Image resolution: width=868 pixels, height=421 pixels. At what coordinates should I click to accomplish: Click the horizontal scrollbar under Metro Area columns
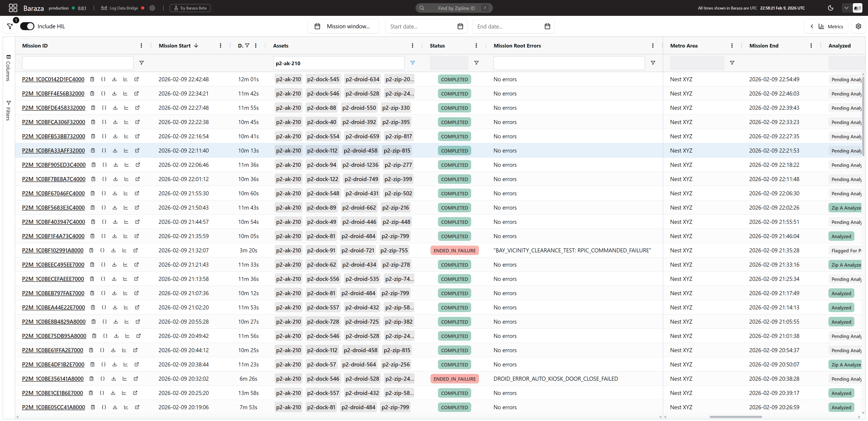tap(736, 417)
